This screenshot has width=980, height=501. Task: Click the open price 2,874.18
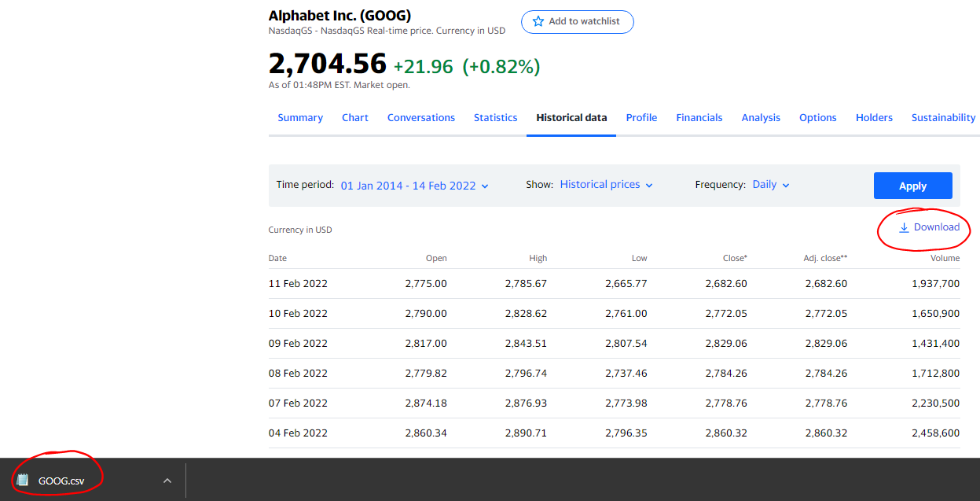pyautogui.click(x=426, y=403)
